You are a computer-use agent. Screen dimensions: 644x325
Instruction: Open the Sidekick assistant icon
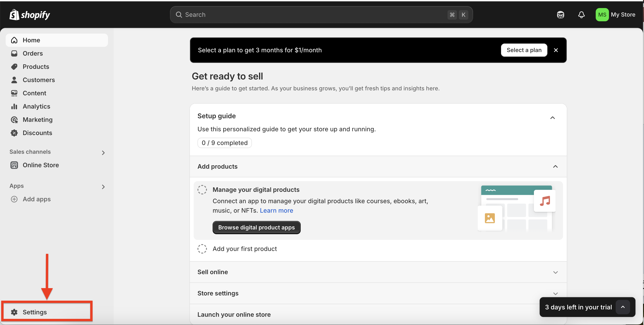pyautogui.click(x=560, y=15)
